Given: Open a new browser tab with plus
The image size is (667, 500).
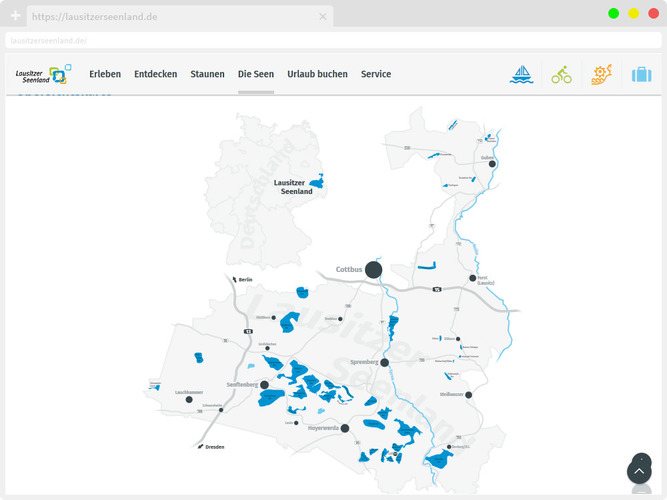Looking at the screenshot, I should click(15, 17).
